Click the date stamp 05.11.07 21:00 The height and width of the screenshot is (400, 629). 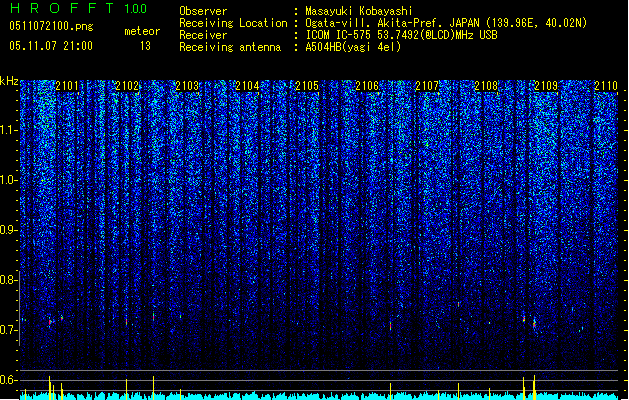pyautogui.click(x=51, y=46)
